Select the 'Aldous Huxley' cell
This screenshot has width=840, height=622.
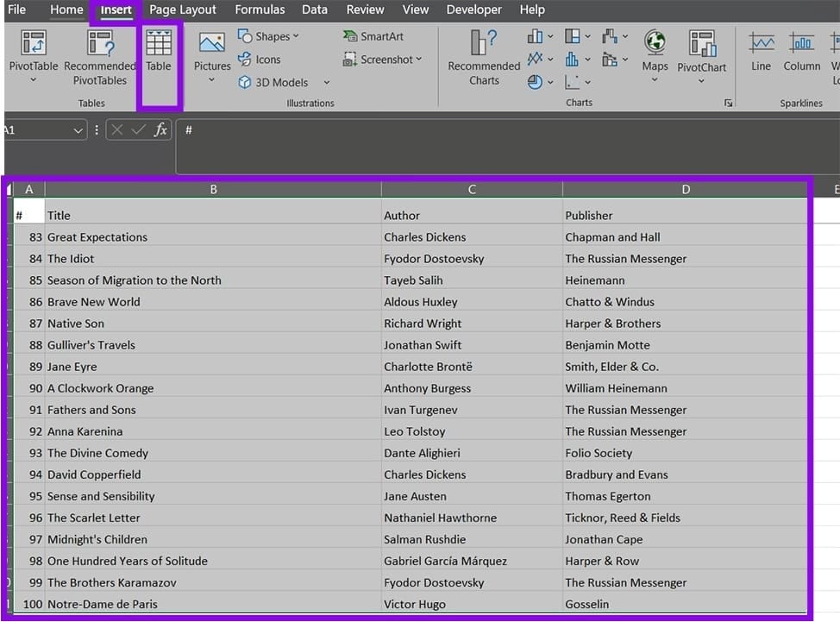472,302
